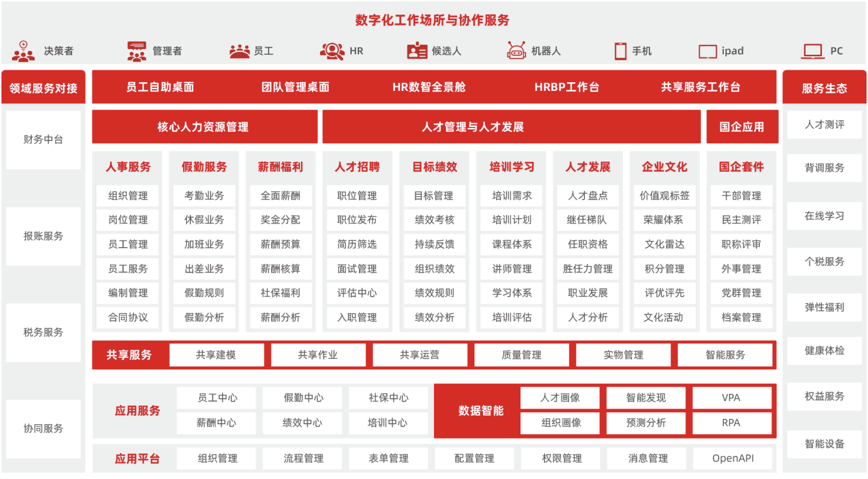
Task: Click the HR magnifier icon
Action: pyautogui.click(x=332, y=51)
